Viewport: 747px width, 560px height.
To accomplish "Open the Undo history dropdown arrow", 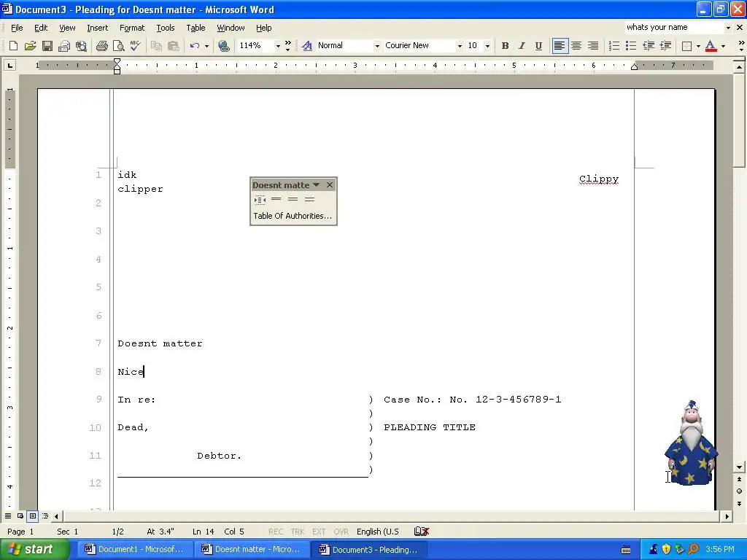I will [x=206, y=46].
